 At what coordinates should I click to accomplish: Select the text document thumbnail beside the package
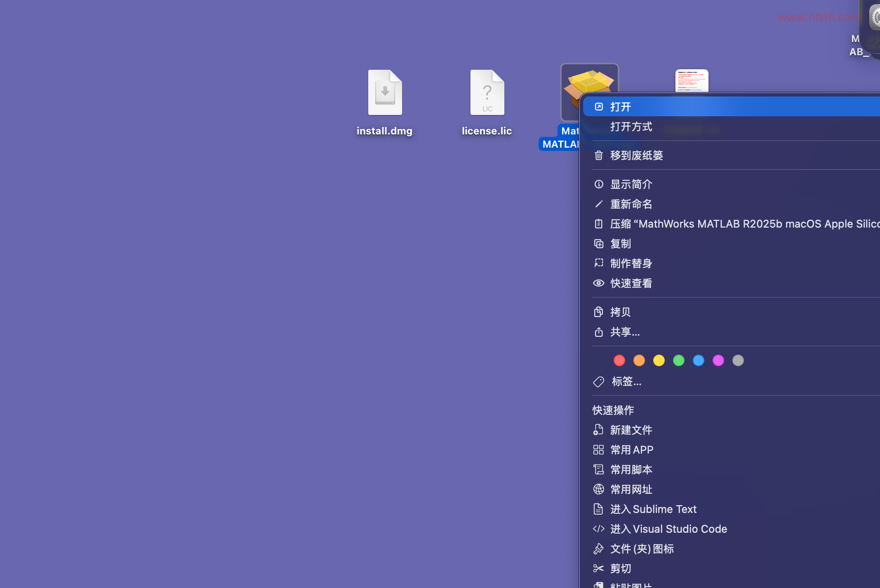point(692,81)
